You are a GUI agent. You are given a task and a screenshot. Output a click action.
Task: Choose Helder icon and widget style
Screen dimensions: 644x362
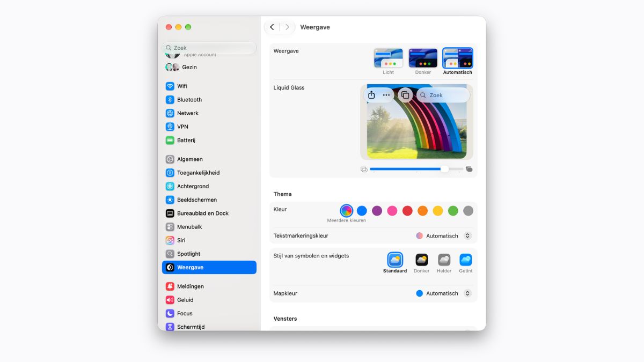coord(444,260)
